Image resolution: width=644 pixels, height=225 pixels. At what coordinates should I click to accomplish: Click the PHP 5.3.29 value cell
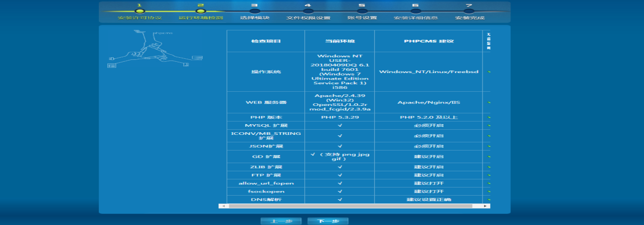tap(340, 117)
